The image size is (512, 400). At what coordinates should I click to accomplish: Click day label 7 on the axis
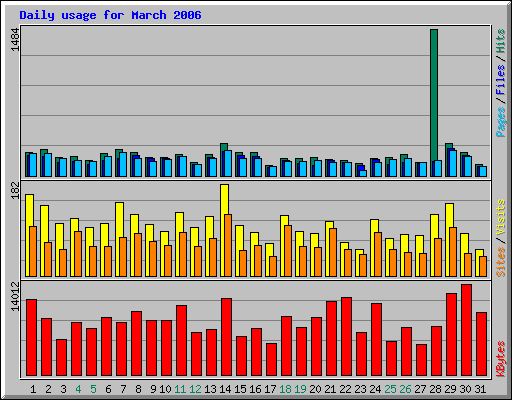pos(123,389)
